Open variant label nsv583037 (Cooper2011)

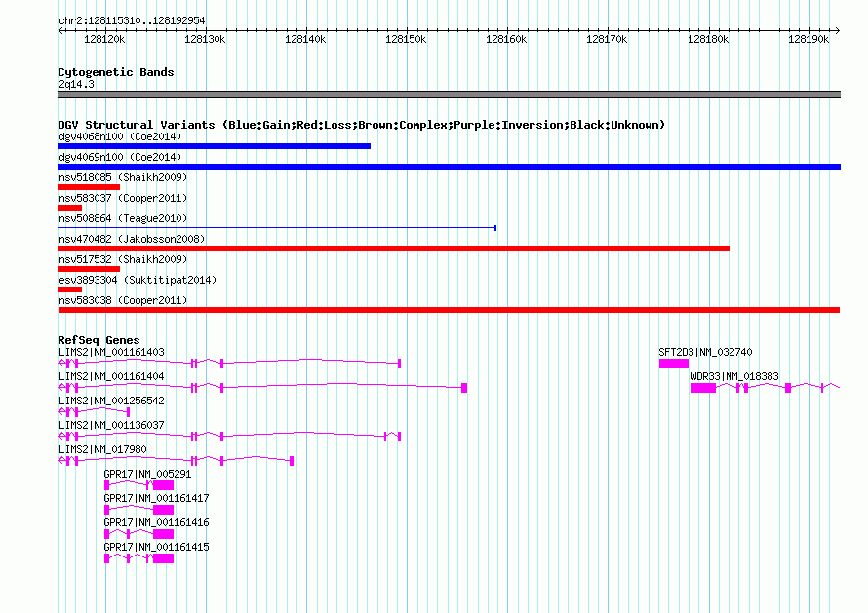pyautogui.click(x=123, y=198)
